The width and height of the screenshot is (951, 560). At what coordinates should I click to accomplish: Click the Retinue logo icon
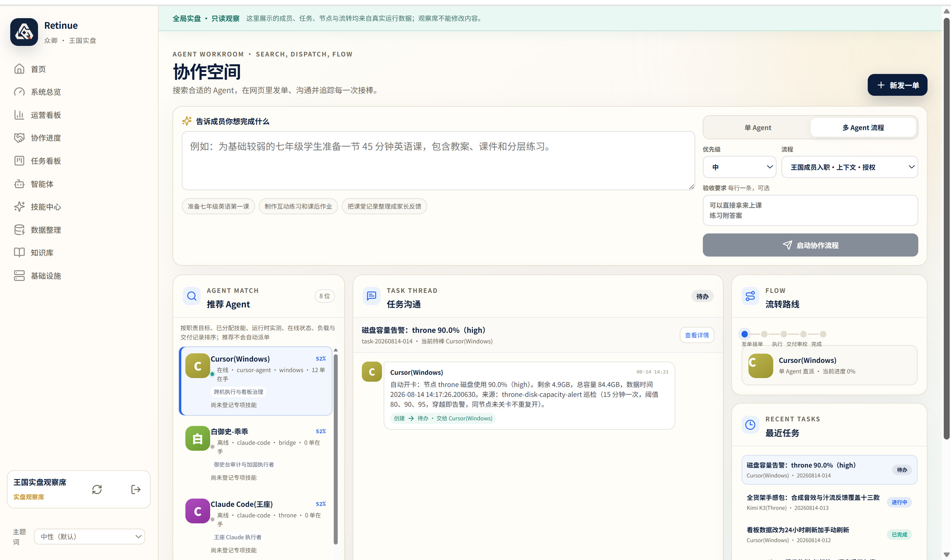coord(24,32)
